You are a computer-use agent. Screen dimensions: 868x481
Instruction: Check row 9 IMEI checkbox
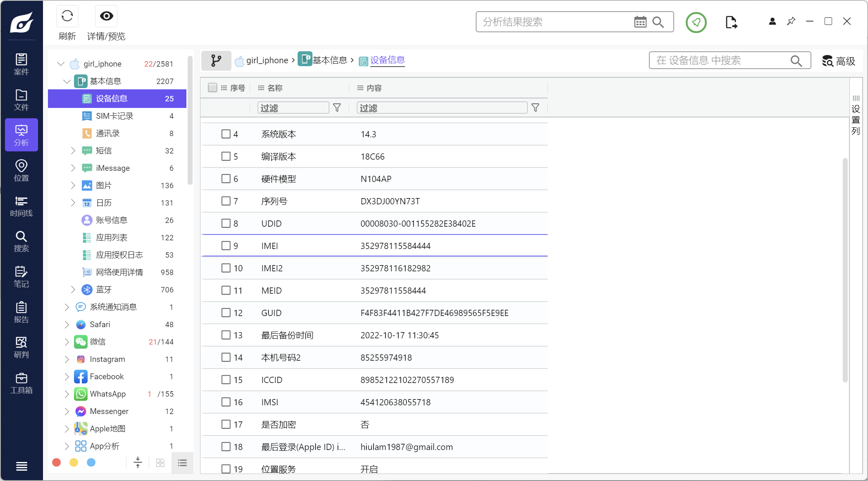tap(226, 246)
